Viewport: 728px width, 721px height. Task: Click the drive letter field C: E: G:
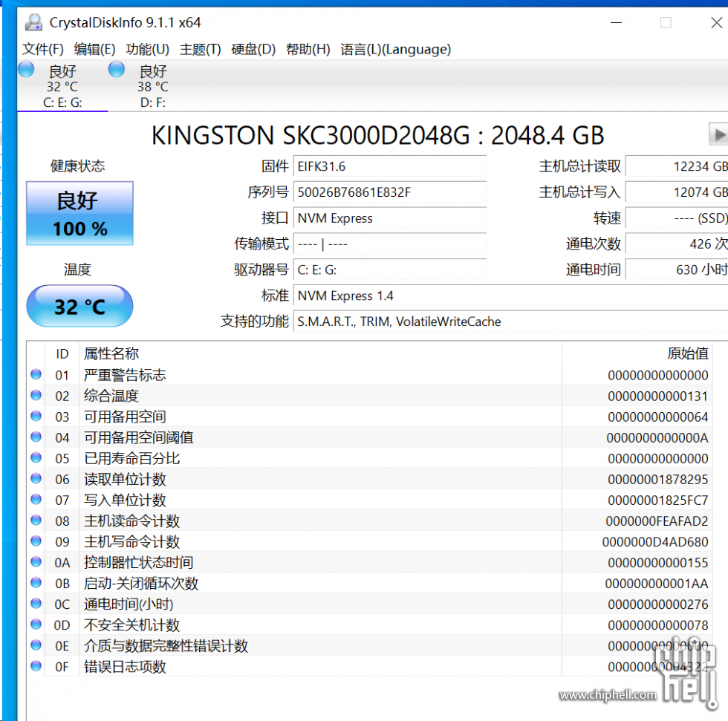(390, 270)
